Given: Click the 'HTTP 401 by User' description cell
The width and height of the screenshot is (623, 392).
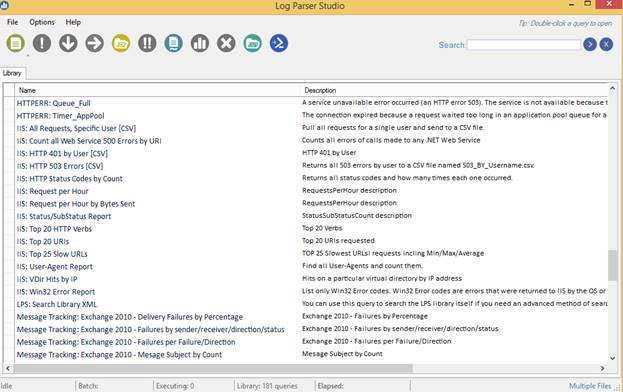Looking at the screenshot, I should [329, 153].
